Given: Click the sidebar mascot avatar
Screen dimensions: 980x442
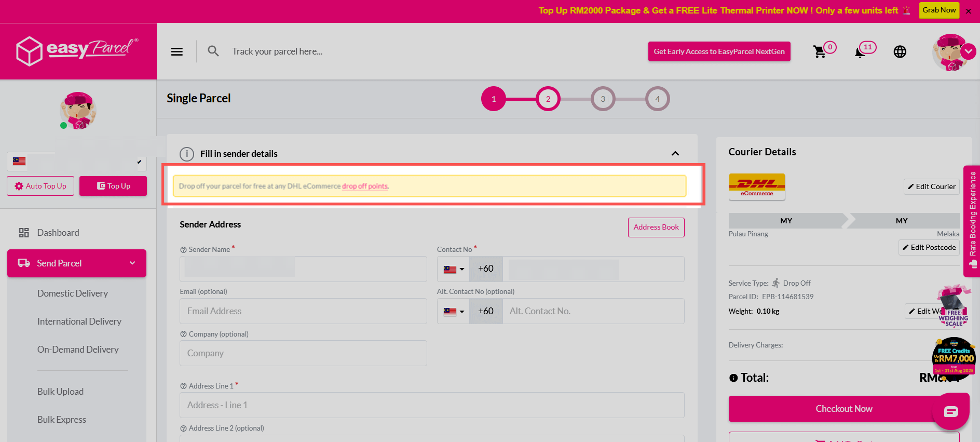Looking at the screenshot, I should point(78,111).
